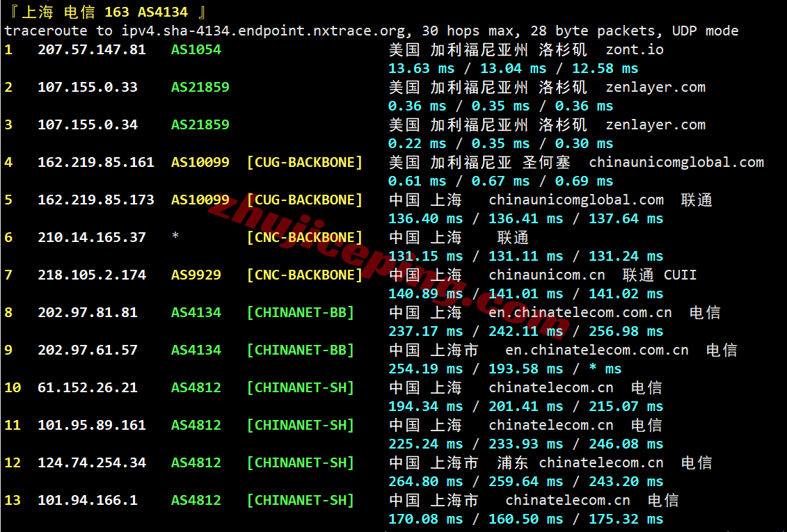Image resolution: width=787 pixels, height=532 pixels.
Task: Select IP address 162.219.85.161
Action: click(x=96, y=163)
